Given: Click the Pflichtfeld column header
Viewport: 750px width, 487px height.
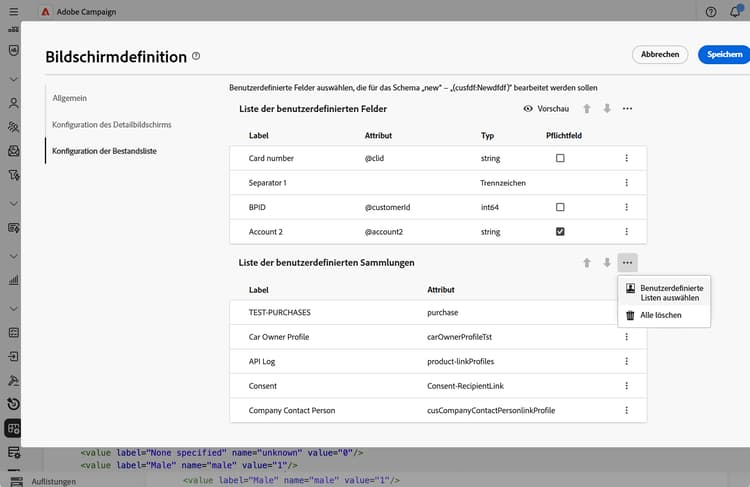Looking at the screenshot, I should 564,135.
